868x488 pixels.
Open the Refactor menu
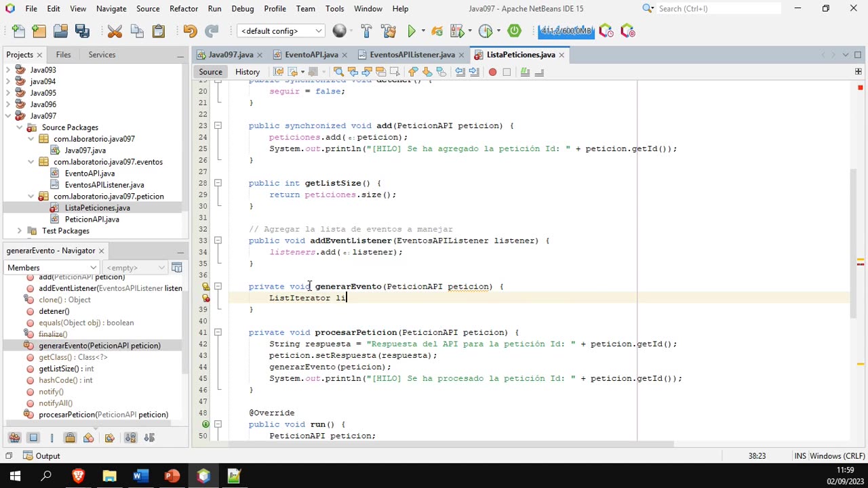coord(184,9)
